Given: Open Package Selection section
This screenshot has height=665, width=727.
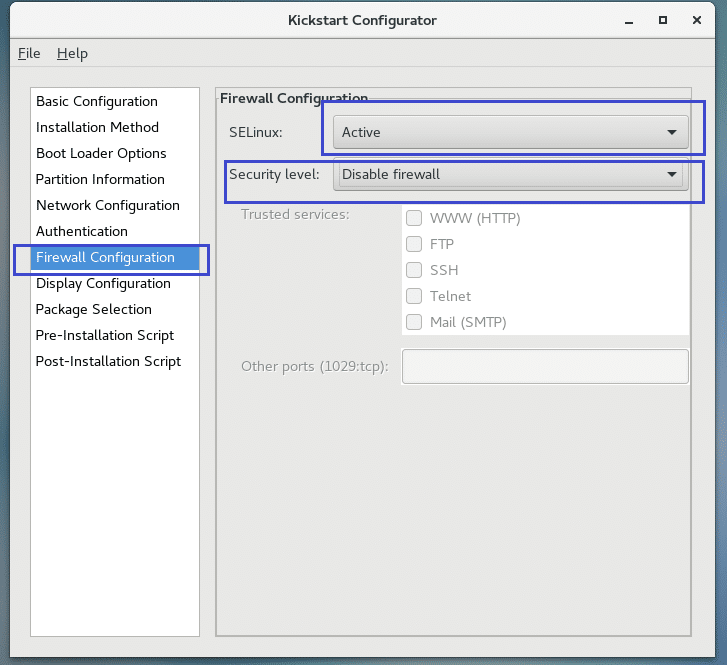Looking at the screenshot, I should tap(94, 309).
